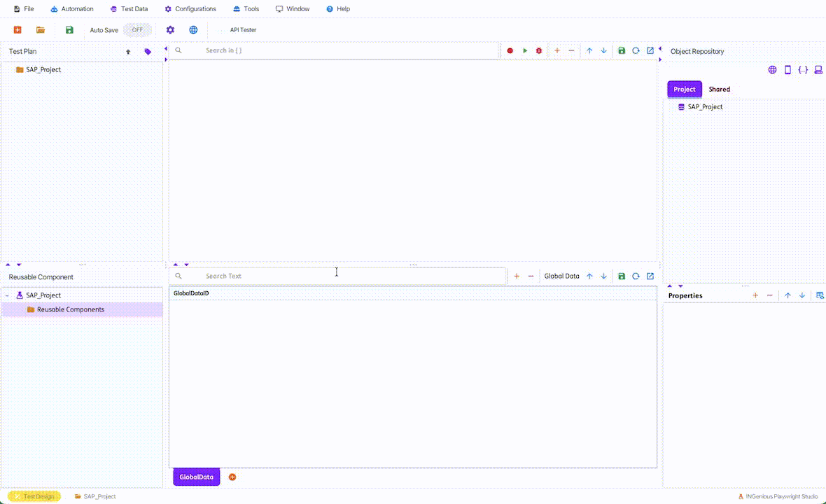Viewport: 826px width, 504px height.
Task: Open the API Tester
Action: pyautogui.click(x=243, y=30)
